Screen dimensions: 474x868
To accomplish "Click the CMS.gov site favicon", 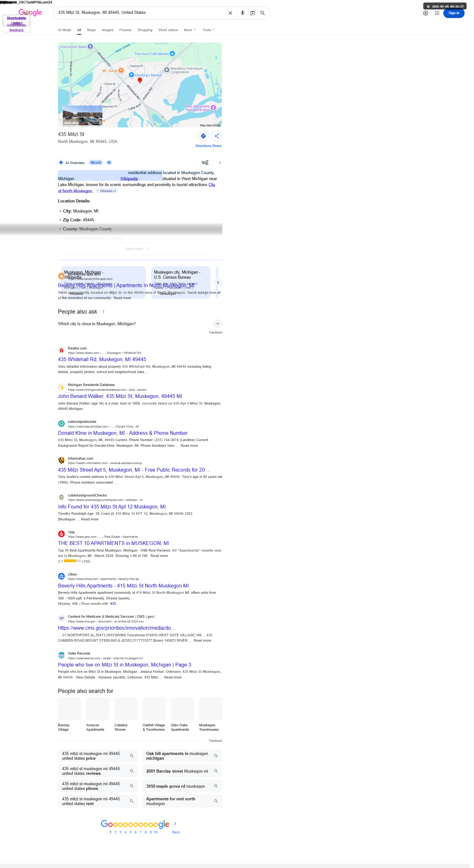I will 61,619.
